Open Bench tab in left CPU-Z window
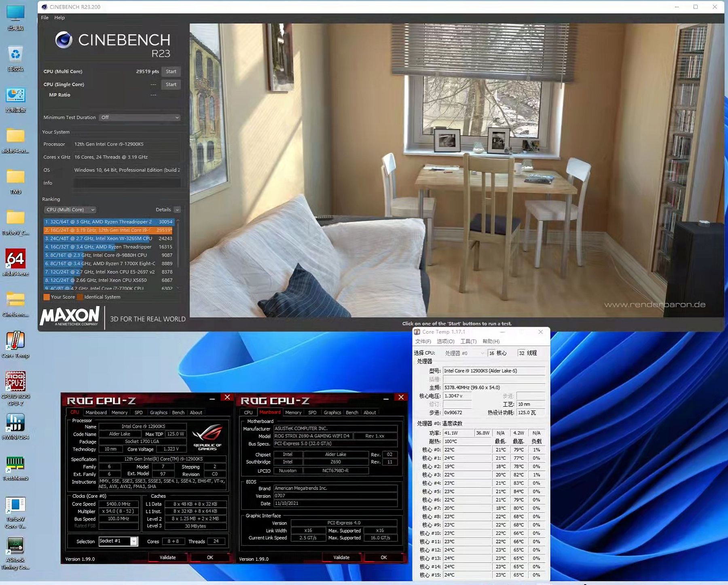The height and width of the screenshot is (585, 728). [x=178, y=413]
